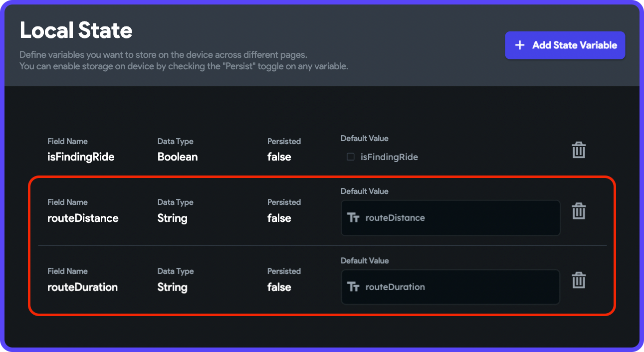
Task: Open the Data Type selector for routeDuration
Action: coord(172,287)
